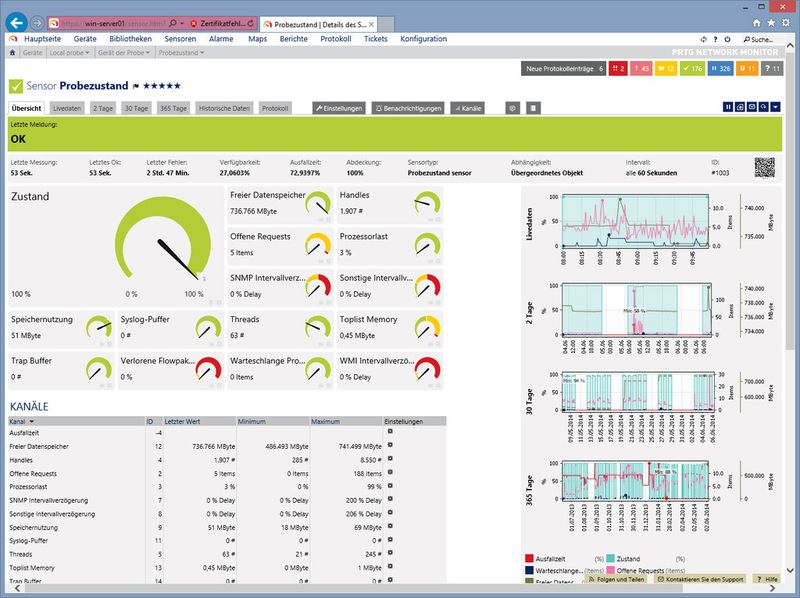Click the Benachrichtigungen button
The width and height of the screenshot is (800, 598).
tap(408, 107)
